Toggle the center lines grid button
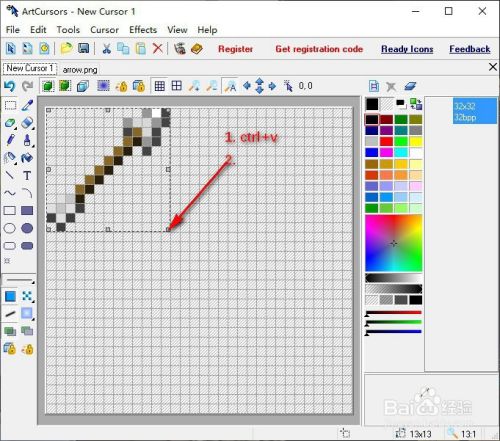 coord(177,86)
